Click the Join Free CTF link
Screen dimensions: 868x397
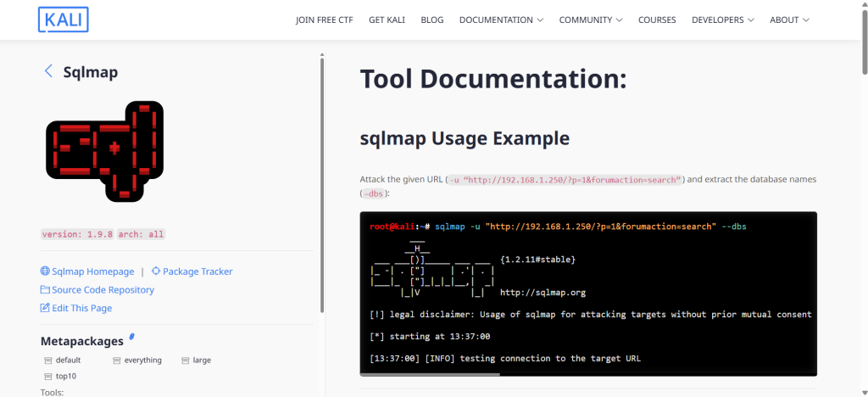coord(324,20)
